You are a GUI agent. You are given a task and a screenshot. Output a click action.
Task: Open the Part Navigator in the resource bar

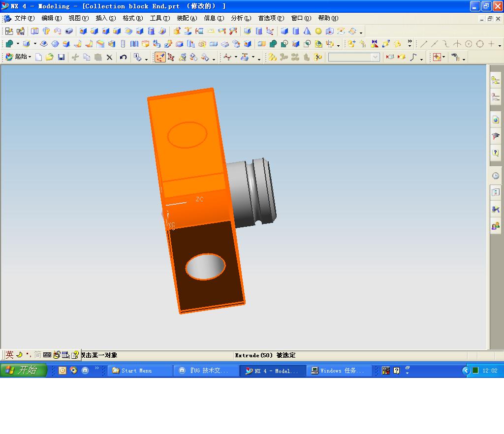coord(495,97)
